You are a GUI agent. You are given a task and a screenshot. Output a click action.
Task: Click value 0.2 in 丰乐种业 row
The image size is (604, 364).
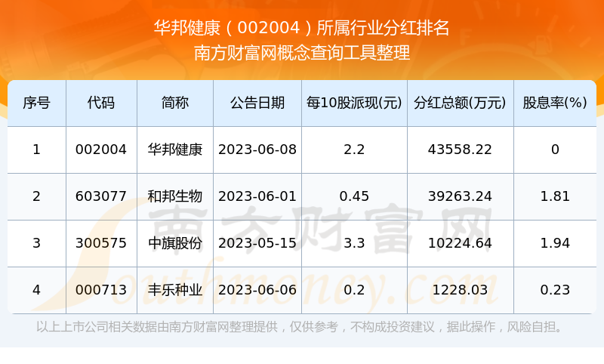pyautogui.click(x=354, y=290)
